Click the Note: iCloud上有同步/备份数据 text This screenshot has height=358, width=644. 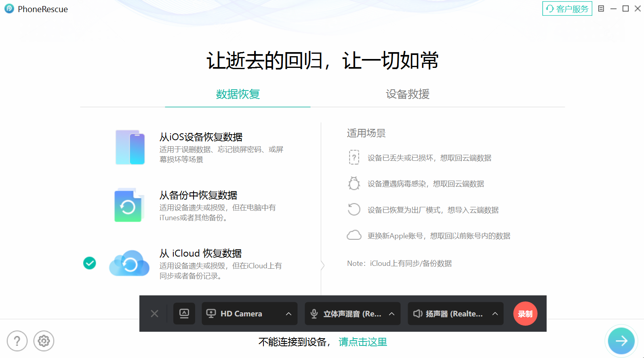click(399, 263)
